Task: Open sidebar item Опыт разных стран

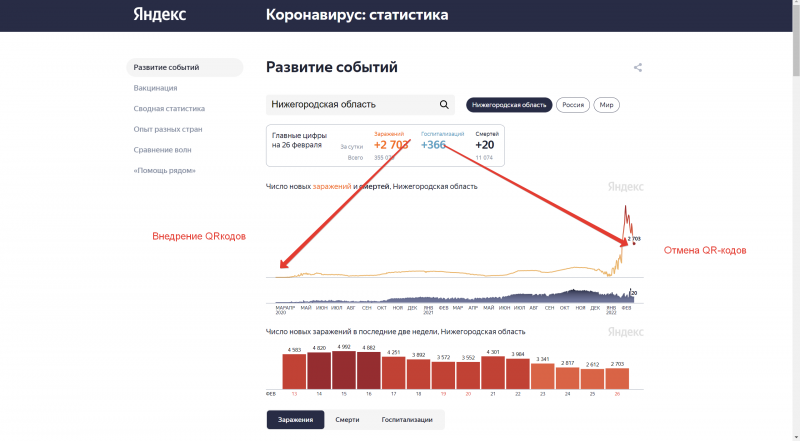Action: [x=168, y=129]
